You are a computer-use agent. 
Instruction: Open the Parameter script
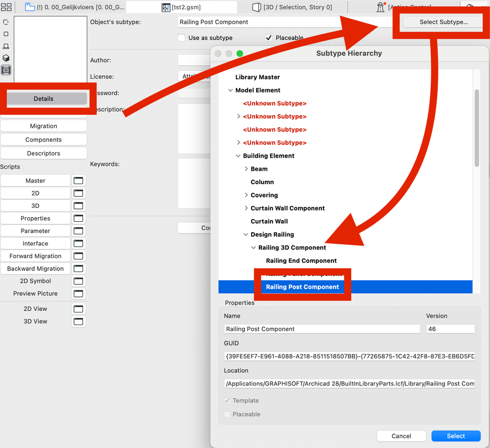click(35, 231)
